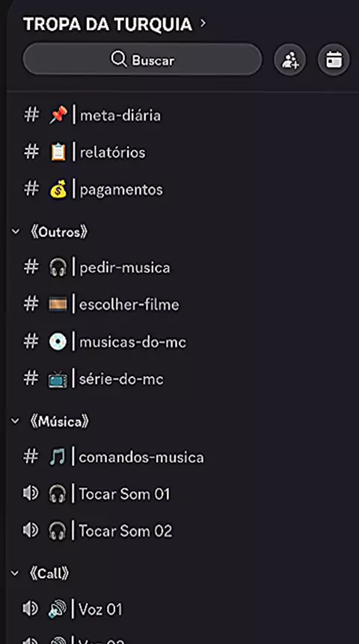Collapse the Música category
Screen dimensions: 359x644
click(x=16, y=421)
